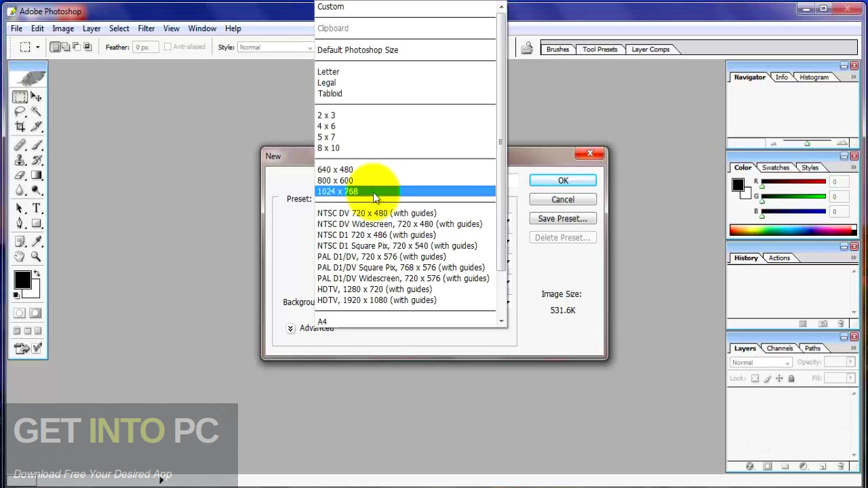Open the Brushes tab in palette well
This screenshot has width=868, height=488.
pyautogui.click(x=557, y=49)
